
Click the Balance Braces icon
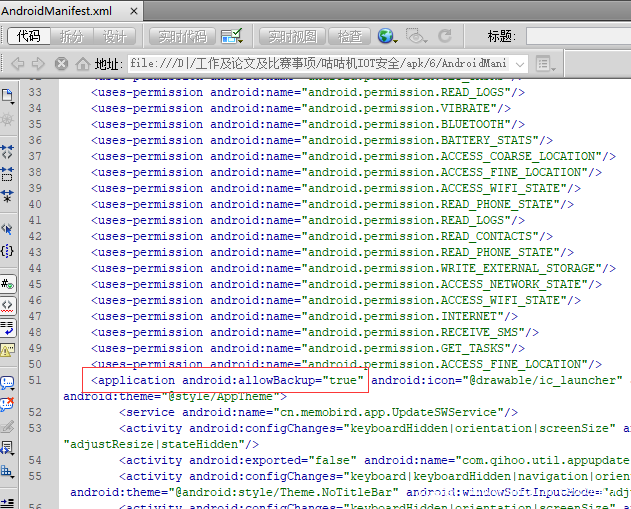(8, 251)
